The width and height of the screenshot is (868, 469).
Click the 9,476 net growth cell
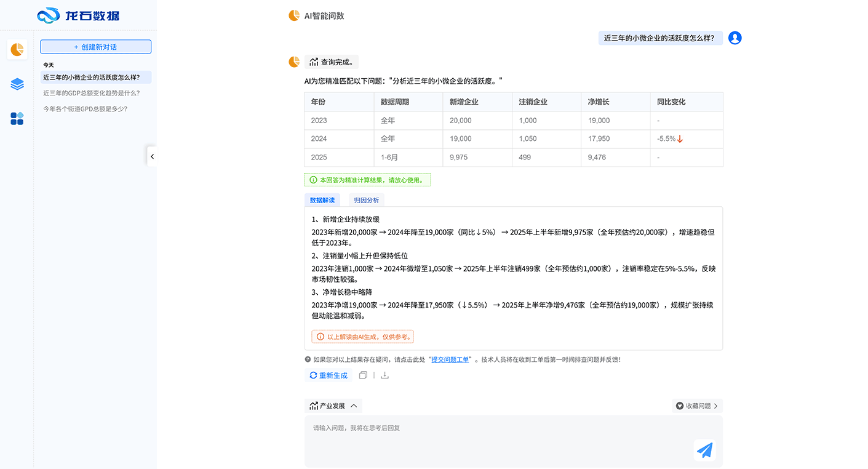(x=616, y=158)
